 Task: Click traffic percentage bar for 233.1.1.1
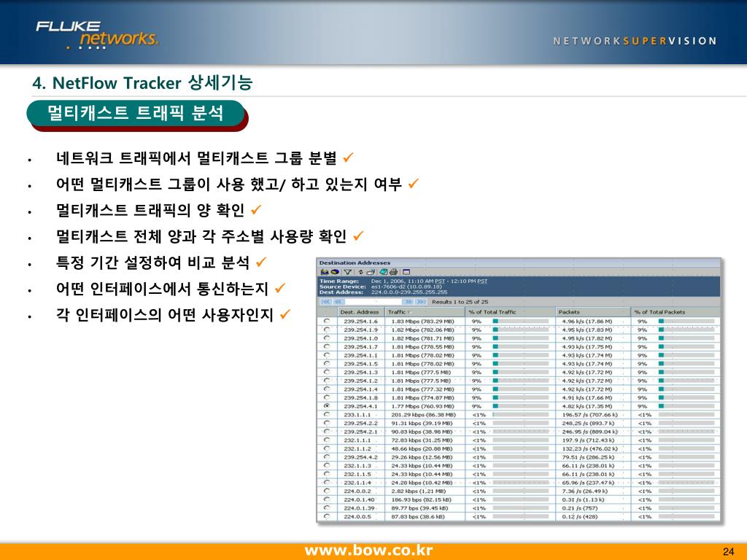point(520,415)
